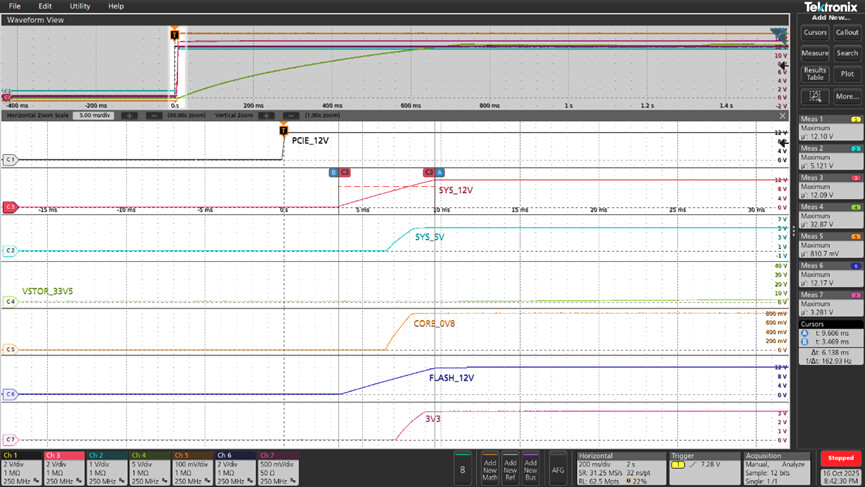Increase horizontal zoom with the plus button
Screen dimensions: 865x487
129,116
